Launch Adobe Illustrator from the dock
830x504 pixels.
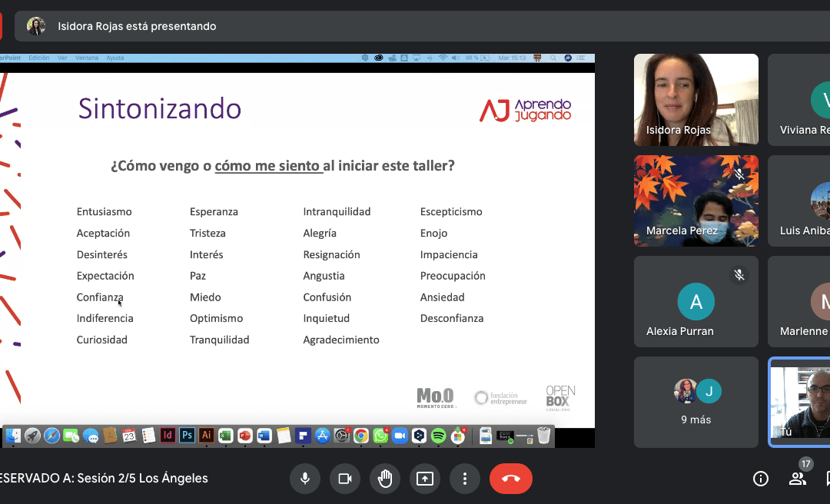(x=206, y=436)
